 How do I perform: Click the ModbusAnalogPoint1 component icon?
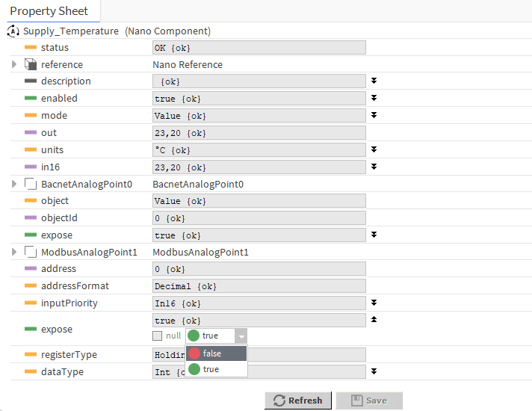31,253
